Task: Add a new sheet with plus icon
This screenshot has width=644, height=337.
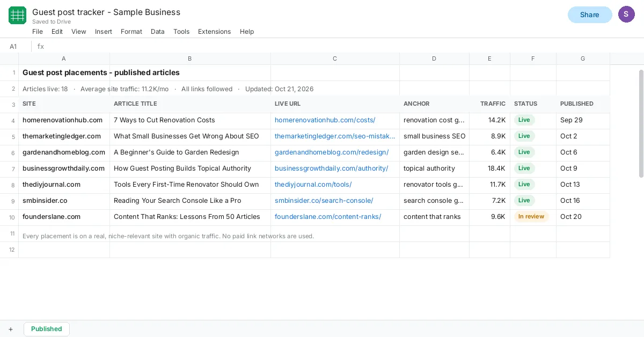Action: pos(11,329)
